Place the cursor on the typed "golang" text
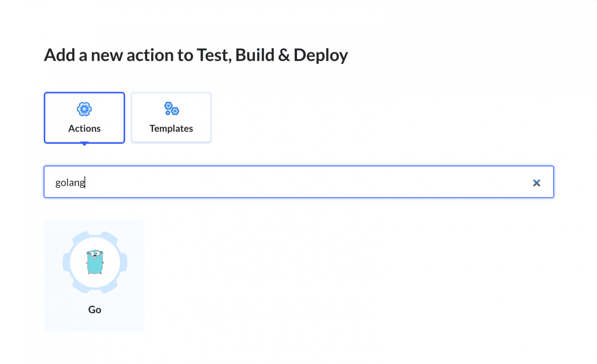Viewport: 597px width, 364px height. 70,183
